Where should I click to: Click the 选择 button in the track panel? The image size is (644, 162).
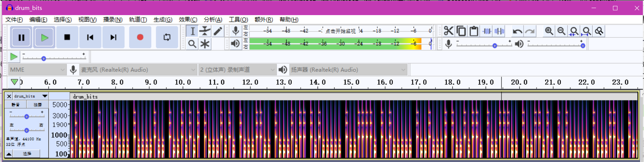coord(27,154)
